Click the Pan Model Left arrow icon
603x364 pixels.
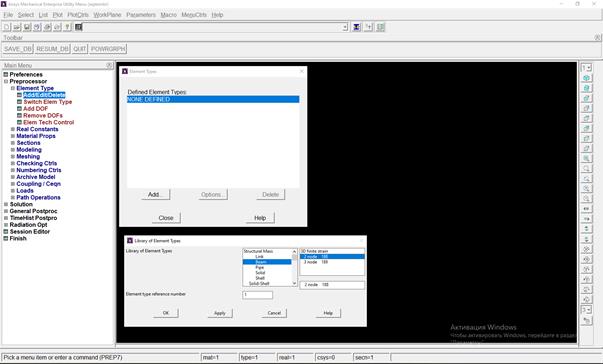586,209
